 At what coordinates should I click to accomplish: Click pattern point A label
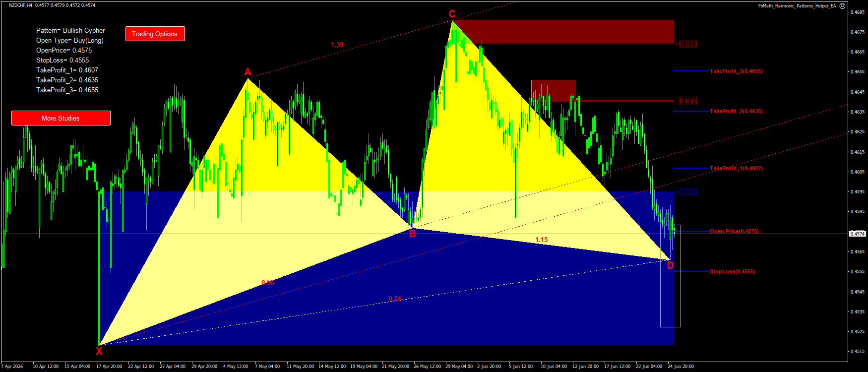point(248,72)
